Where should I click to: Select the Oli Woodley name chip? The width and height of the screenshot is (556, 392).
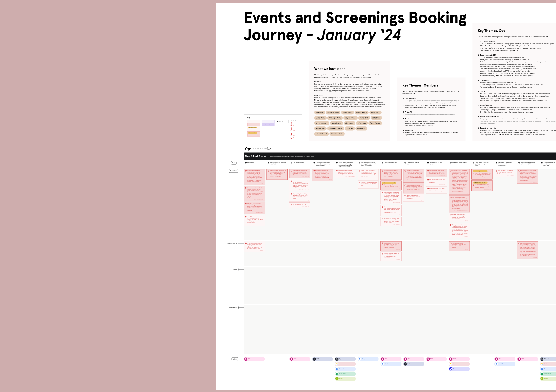point(362,123)
